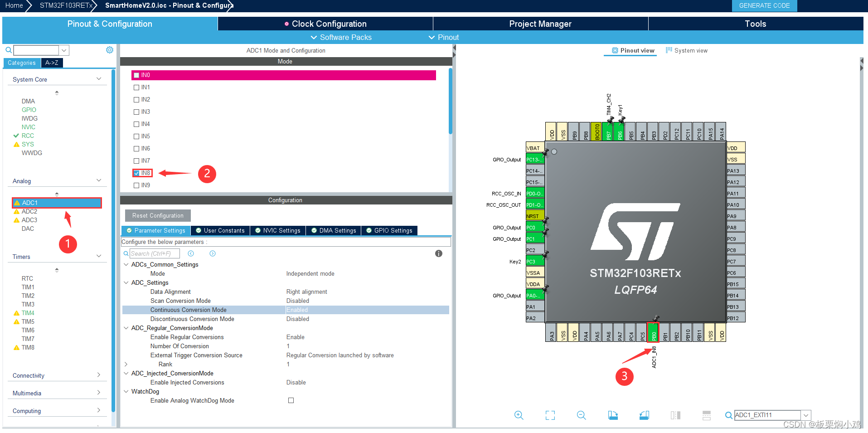Open the Clock Configuration tab

pyautogui.click(x=325, y=24)
